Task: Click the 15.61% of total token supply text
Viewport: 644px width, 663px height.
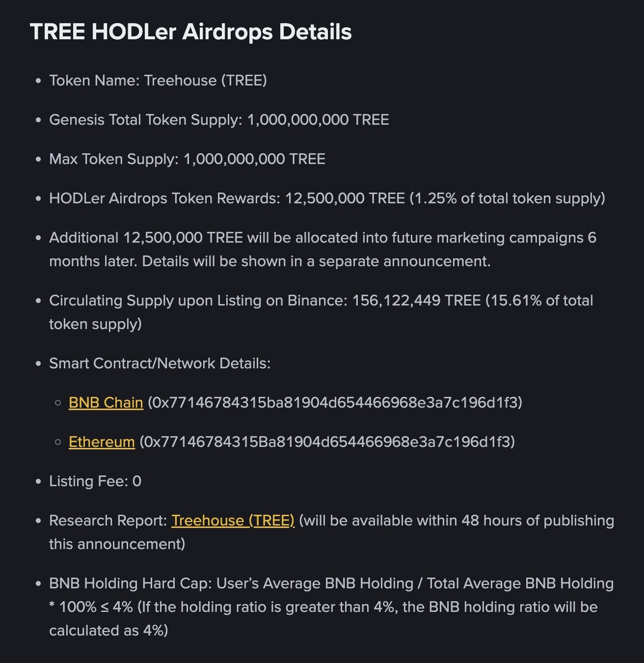Action: click(321, 312)
